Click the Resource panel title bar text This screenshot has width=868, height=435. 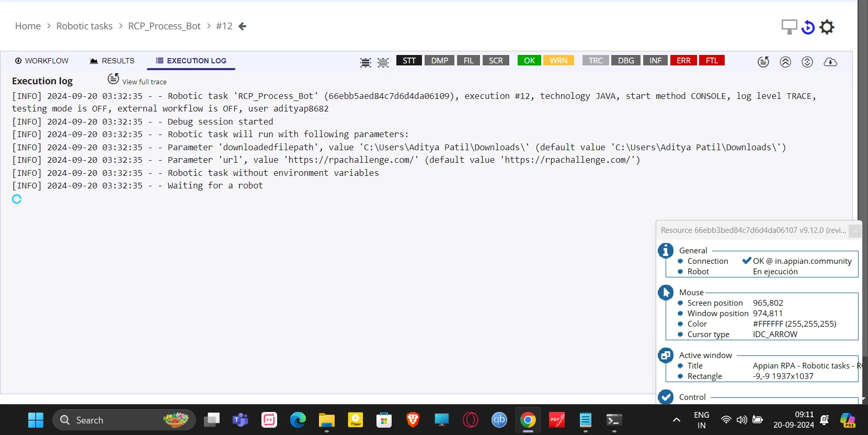[x=753, y=230]
